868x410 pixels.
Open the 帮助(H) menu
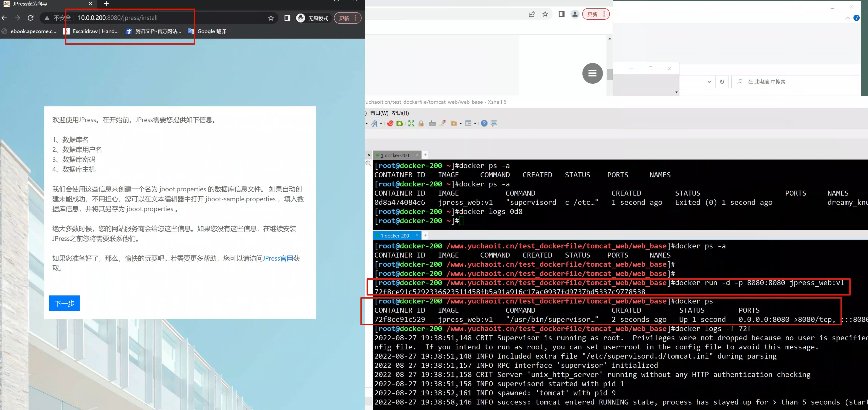pos(400,113)
